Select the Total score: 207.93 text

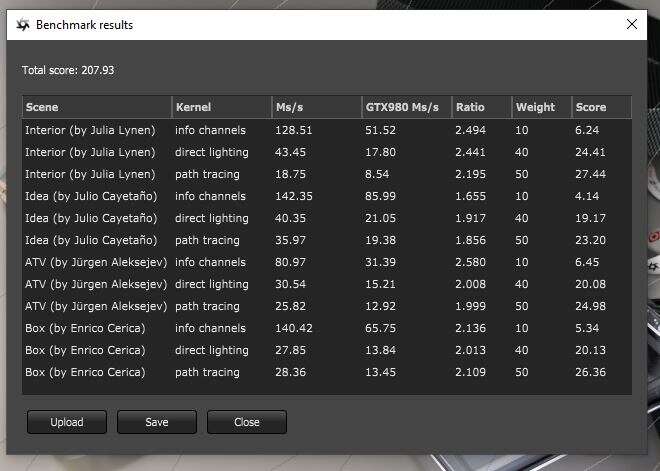coord(68,70)
